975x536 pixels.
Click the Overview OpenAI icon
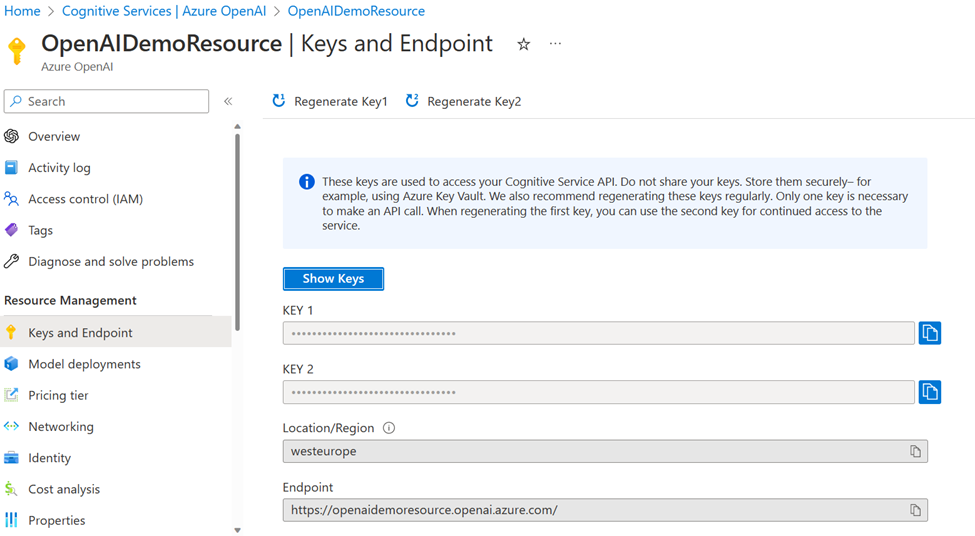[x=11, y=136]
